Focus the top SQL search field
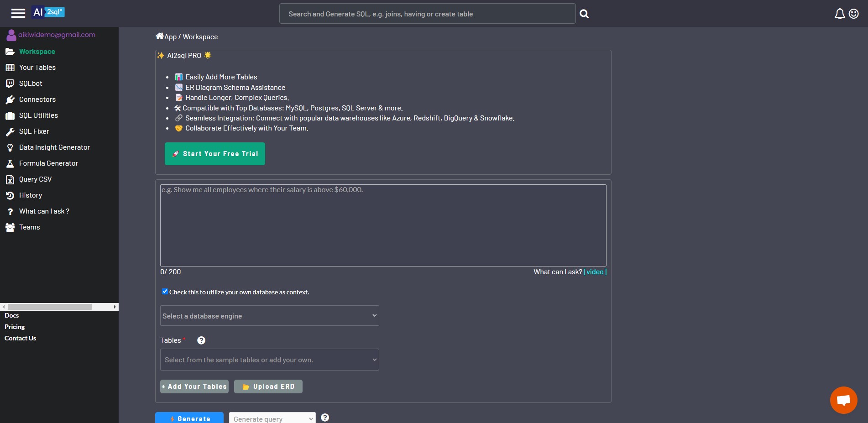Viewport: 868px width, 423px height. [x=428, y=14]
